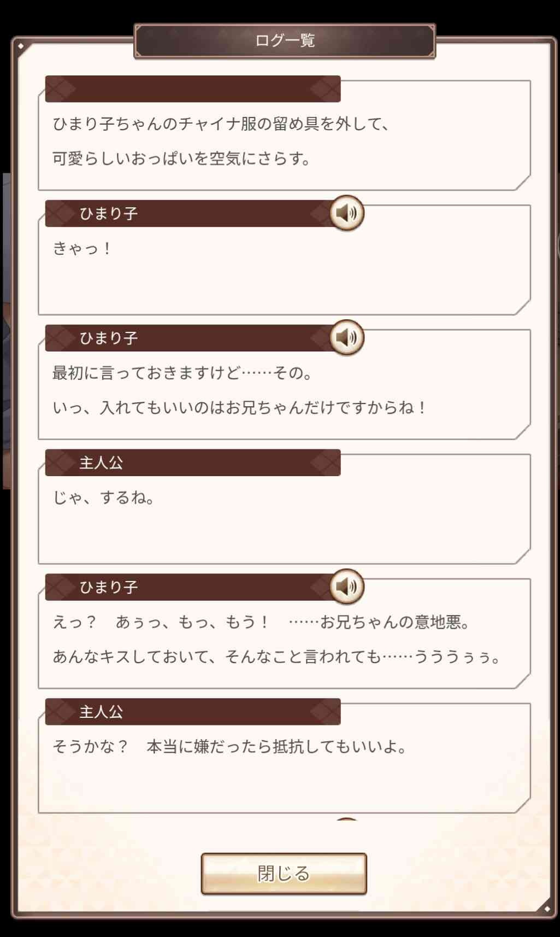Click the ひまり子 name label above "えっ？"

coord(109,587)
